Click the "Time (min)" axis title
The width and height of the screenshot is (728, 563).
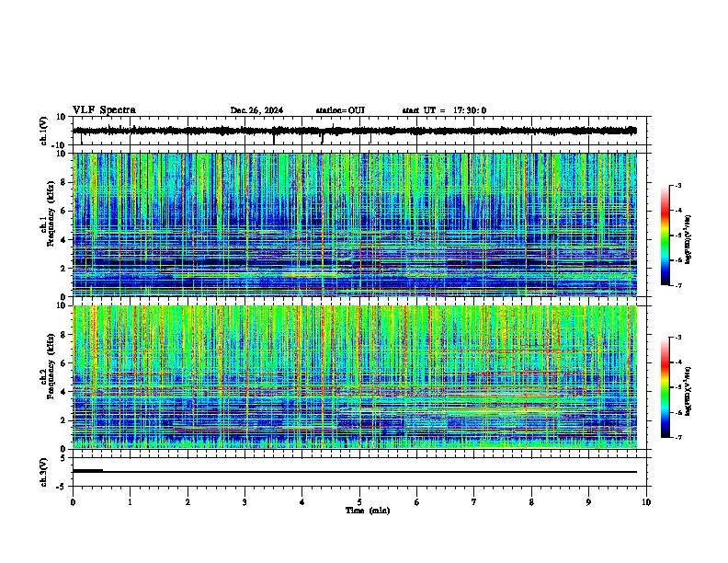[368, 511]
